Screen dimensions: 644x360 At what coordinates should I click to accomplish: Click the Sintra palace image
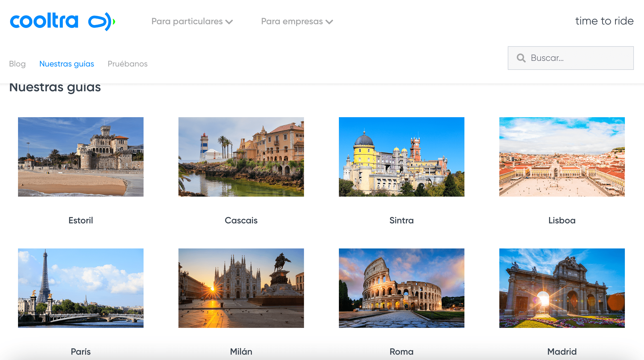click(x=402, y=157)
